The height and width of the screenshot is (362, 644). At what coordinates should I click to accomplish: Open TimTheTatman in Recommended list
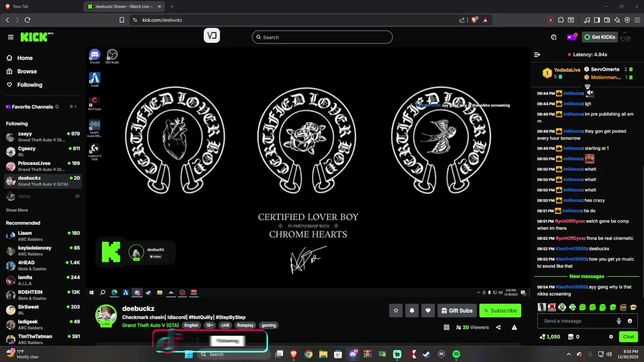[x=43, y=339]
